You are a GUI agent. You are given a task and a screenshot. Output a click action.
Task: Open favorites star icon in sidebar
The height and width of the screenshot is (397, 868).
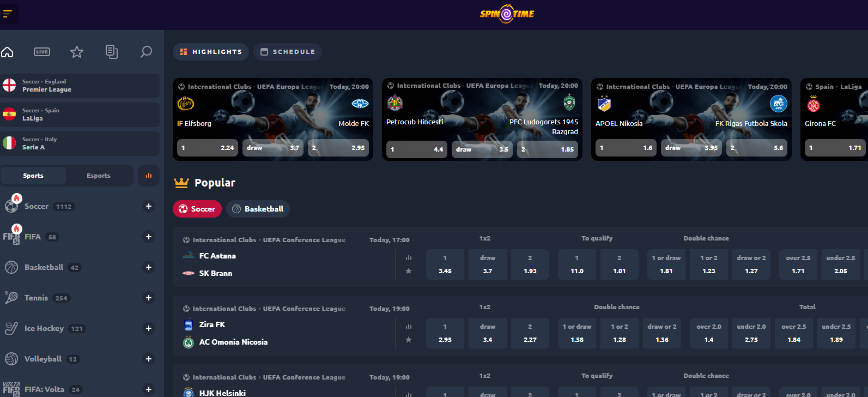[x=77, y=52]
